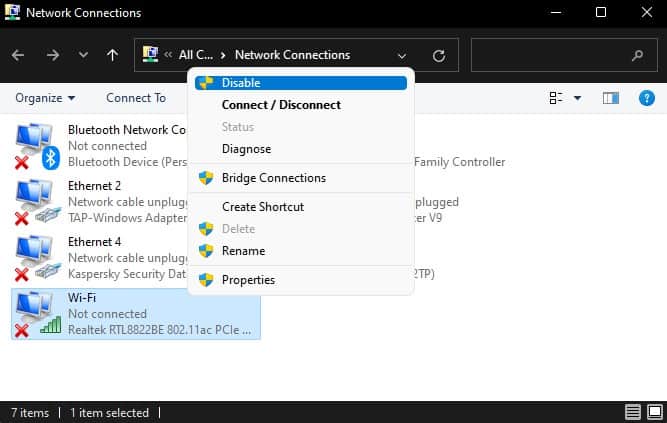Choose Disable from the context menu
667x423 pixels.
tap(301, 83)
